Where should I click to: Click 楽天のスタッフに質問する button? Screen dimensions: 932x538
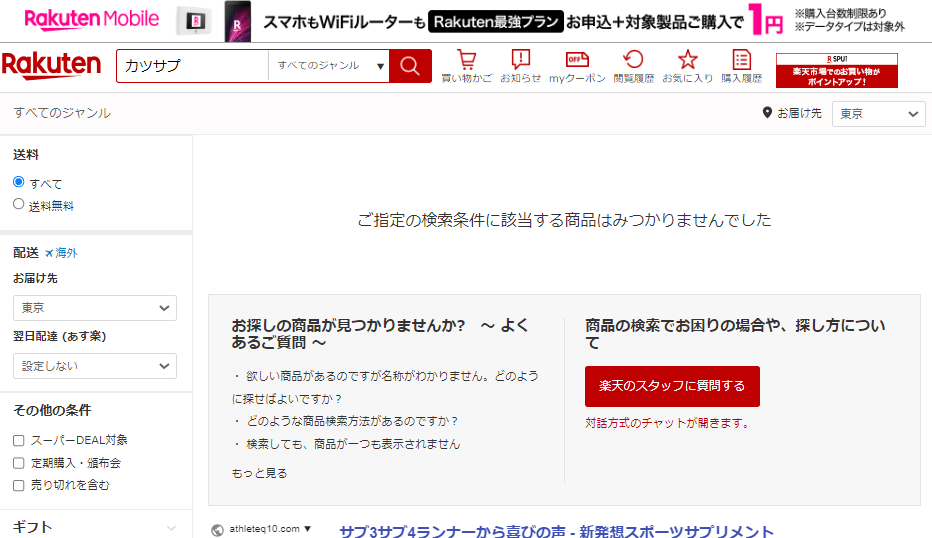[672, 386]
